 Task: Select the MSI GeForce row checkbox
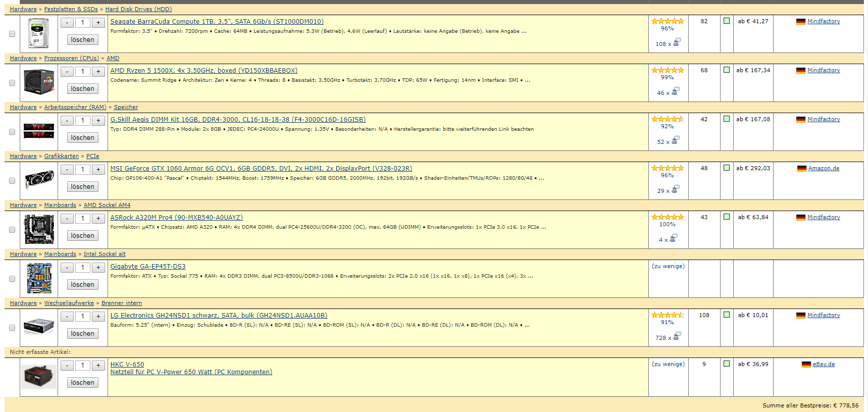pos(12,181)
